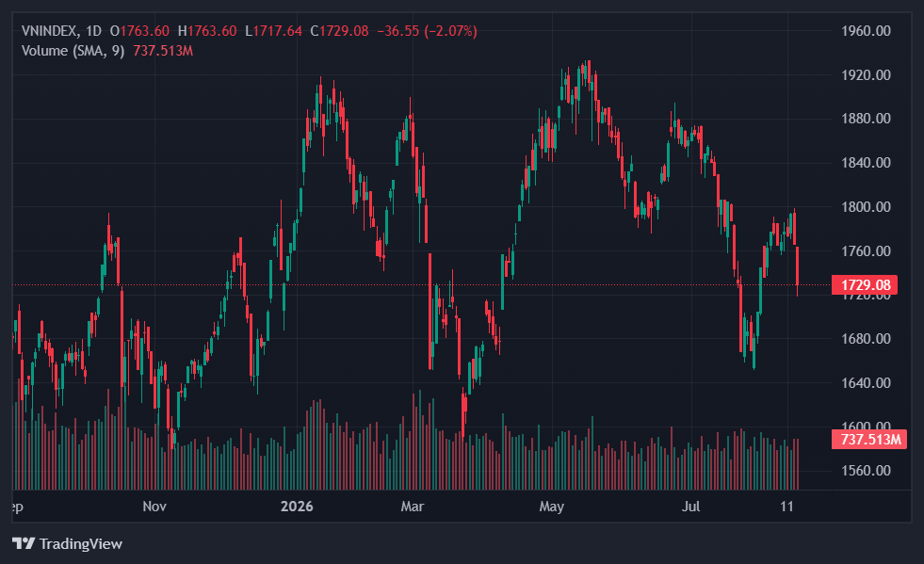Select the close value C1729.08
Viewport: 924px width, 564px height.
[339, 31]
